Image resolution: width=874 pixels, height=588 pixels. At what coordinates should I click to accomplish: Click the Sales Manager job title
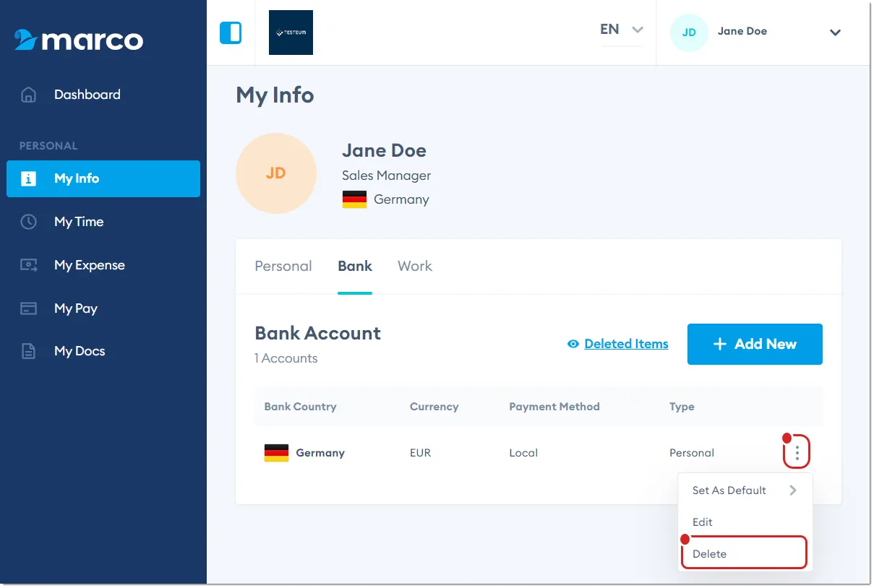pos(386,176)
